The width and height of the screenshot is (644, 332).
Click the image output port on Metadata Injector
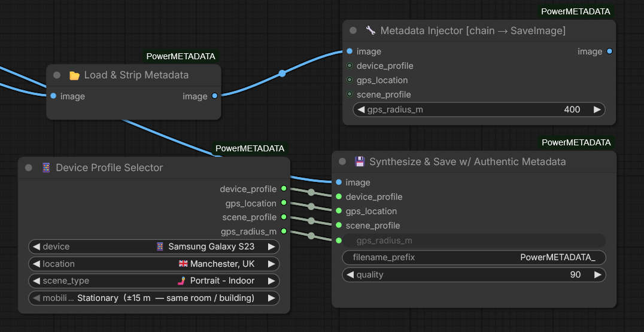609,51
